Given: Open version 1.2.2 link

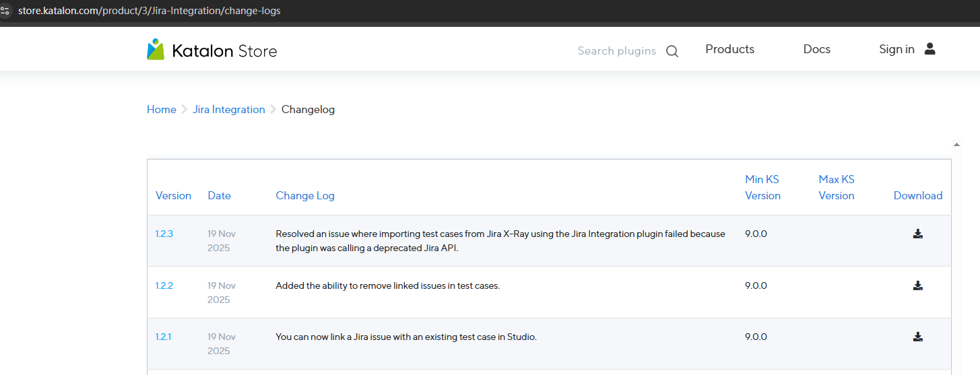Looking at the screenshot, I should [164, 285].
